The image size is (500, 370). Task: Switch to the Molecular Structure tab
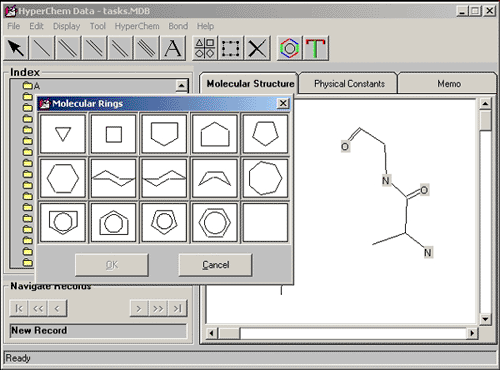250,83
